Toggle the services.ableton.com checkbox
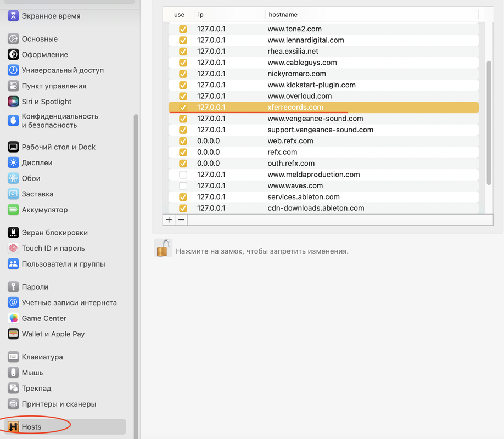Image resolution: width=504 pixels, height=439 pixels. click(183, 197)
